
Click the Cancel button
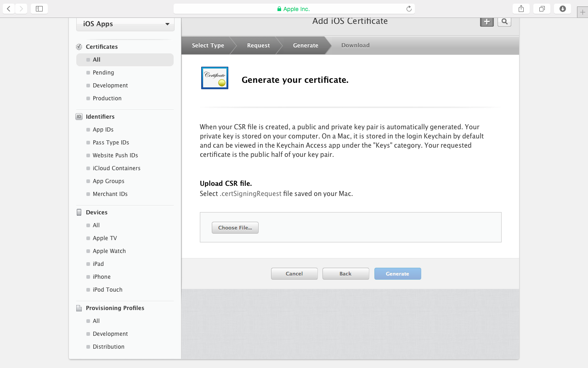[x=294, y=274]
